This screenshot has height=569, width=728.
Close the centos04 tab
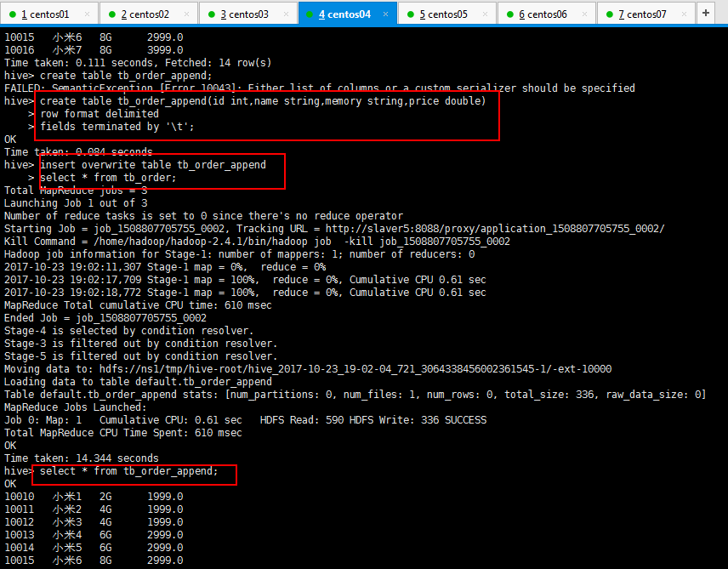pyautogui.click(x=385, y=14)
